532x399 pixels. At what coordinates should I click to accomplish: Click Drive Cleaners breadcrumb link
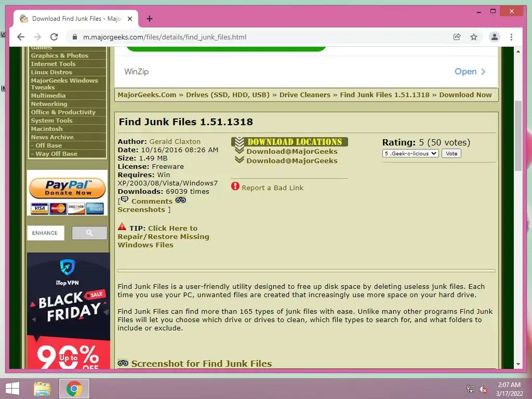(x=304, y=95)
